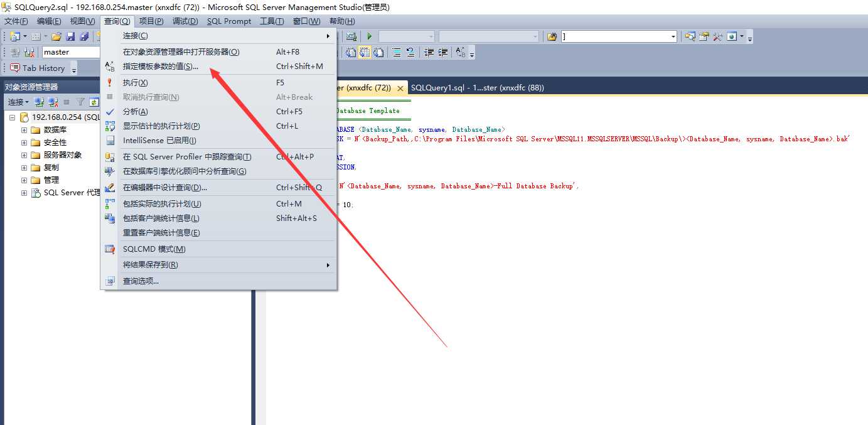Open the 连接(C) submenu

click(x=218, y=36)
